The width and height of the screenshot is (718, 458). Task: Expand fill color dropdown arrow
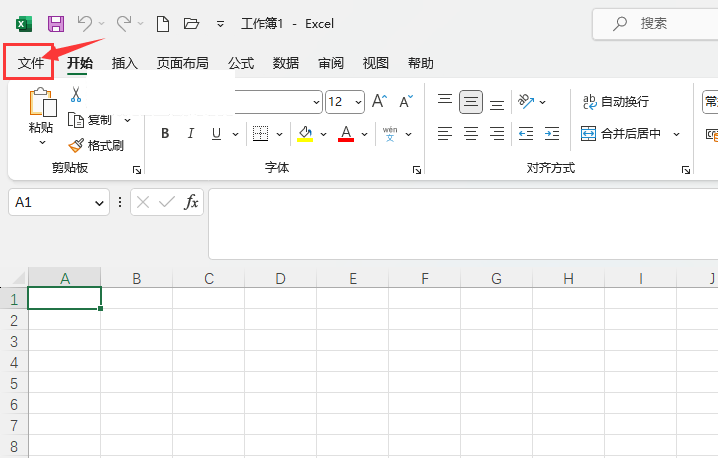click(323, 134)
